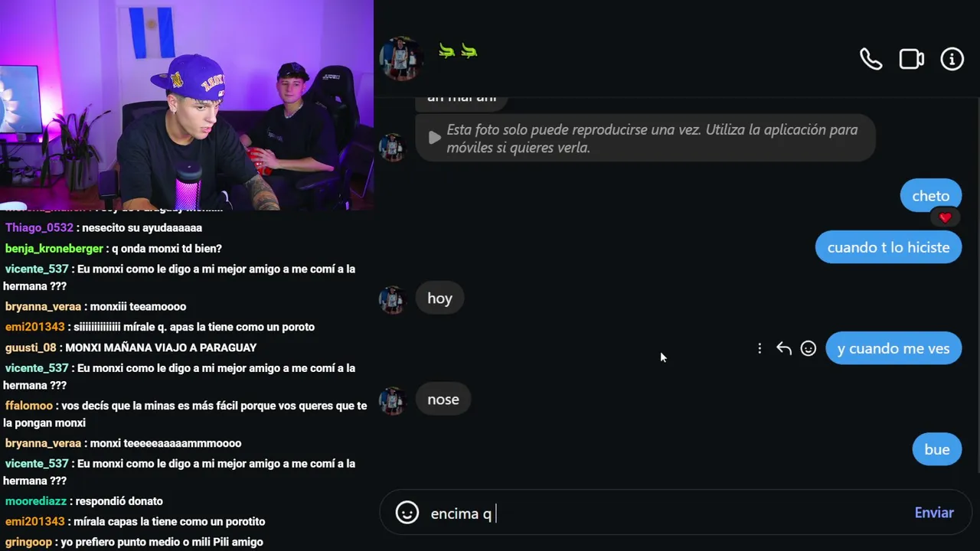
Task: Click username guusti_08 in stream chat
Action: click(x=31, y=347)
